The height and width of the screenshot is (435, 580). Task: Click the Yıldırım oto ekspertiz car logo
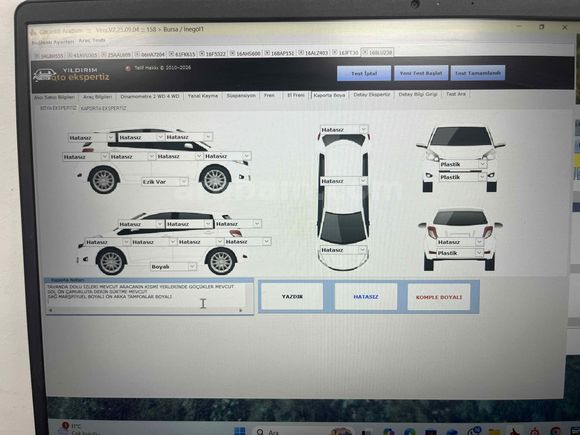click(x=44, y=75)
